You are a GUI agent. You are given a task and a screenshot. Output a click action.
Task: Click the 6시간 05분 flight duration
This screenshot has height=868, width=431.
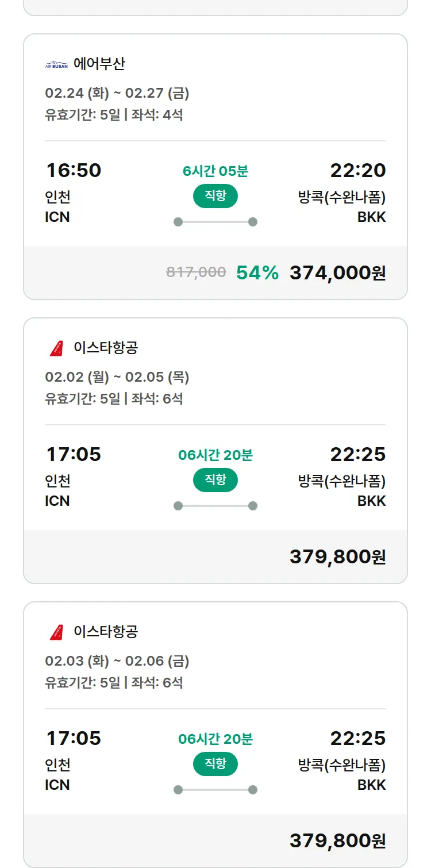[x=215, y=171]
